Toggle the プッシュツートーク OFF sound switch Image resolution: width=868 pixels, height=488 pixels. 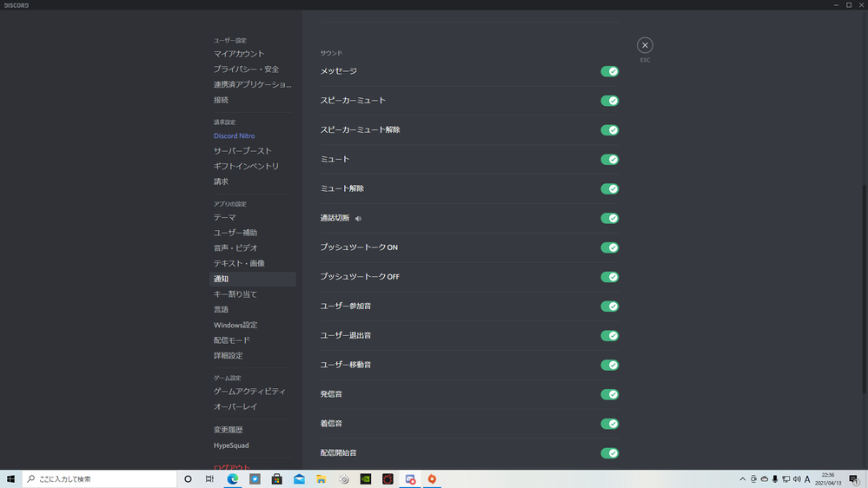pyautogui.click(x=609, y=277)
